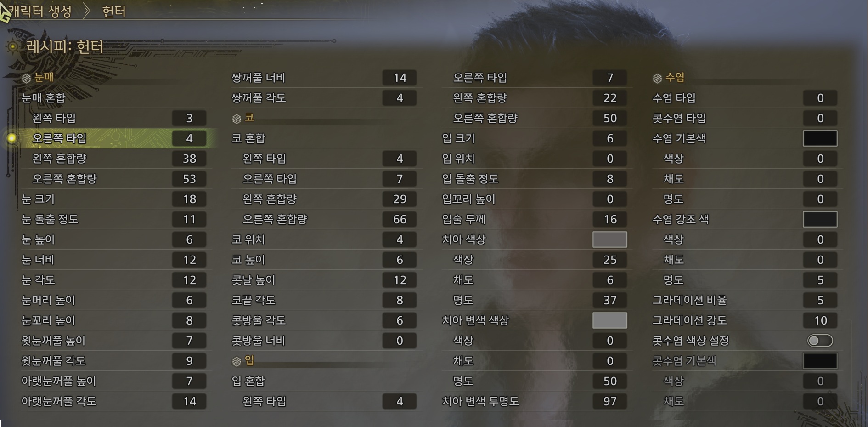Image resolution: width=868 pixels, height=427 pixels.
Task: Click 캐릭터 생성 in the breadcrumb
Action: click(40, 11)
